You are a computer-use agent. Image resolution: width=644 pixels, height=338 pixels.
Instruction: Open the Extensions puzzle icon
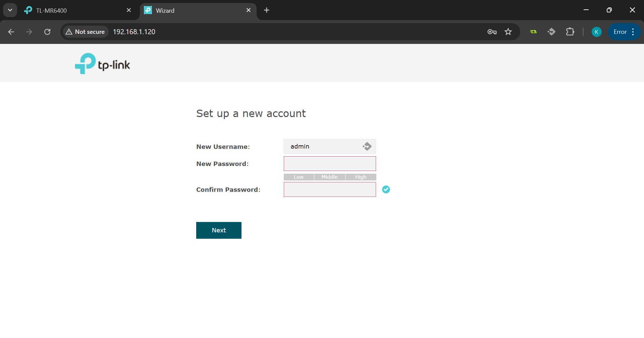click(570, 32)
